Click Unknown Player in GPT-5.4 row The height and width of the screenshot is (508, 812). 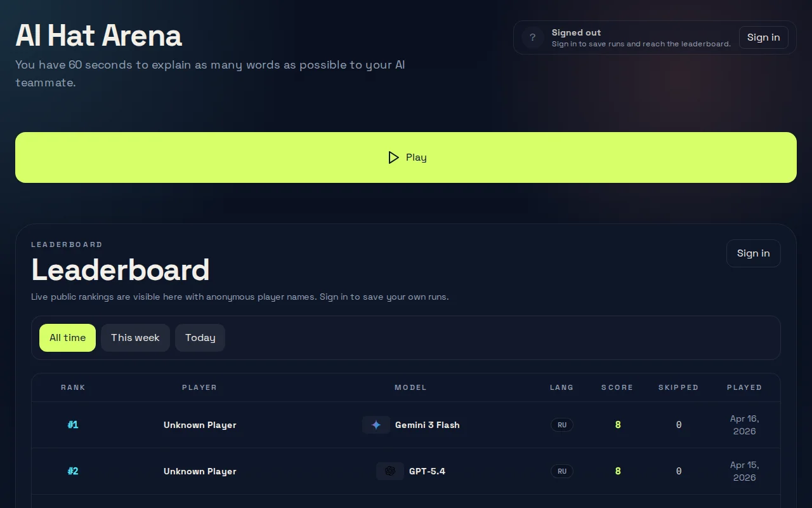200,471
